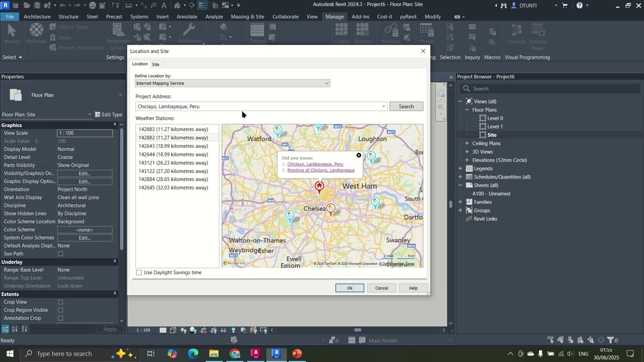The image size is (644, 362).
Task: Open the Architecture ribbon tab
Action: point(37,17)
